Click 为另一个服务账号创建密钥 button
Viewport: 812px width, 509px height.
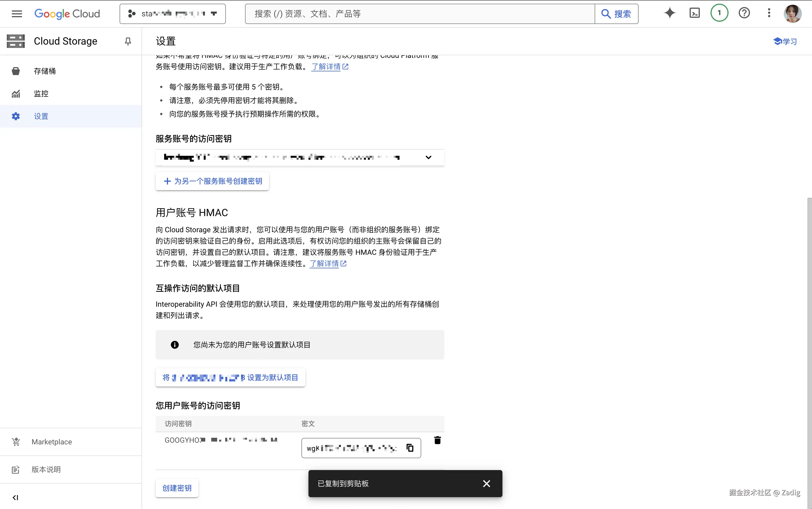[212, 181]
